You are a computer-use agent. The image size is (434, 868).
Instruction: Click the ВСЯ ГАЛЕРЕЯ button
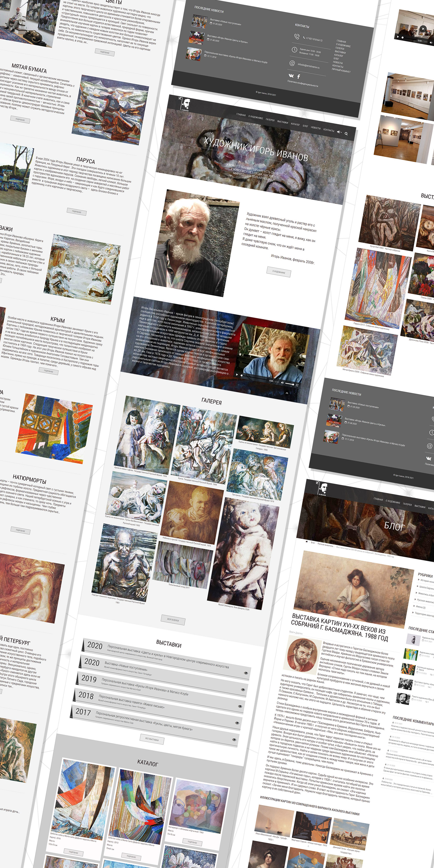[x=173, y=620]
